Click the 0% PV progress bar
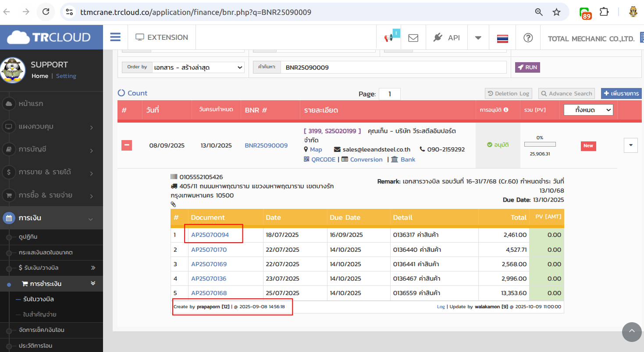The image size is (644, 352). click(x=540, y=144)
